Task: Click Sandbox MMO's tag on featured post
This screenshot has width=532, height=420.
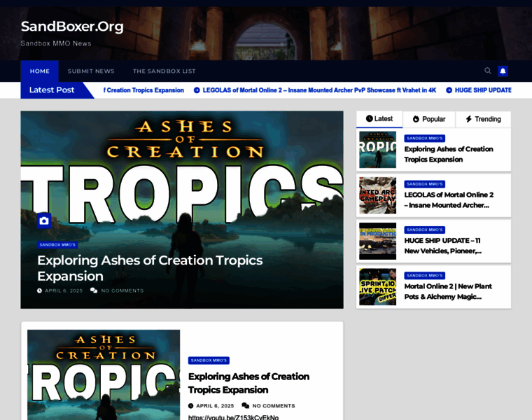Action: [57, 244]
